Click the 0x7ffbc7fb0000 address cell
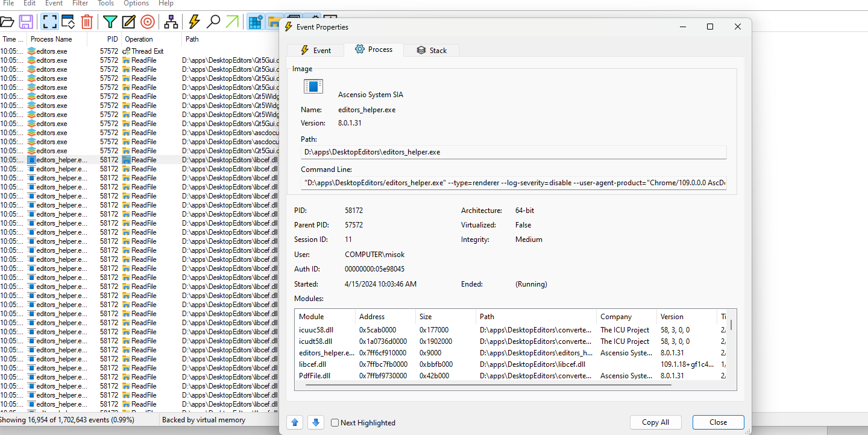 (x=383, y=364)
